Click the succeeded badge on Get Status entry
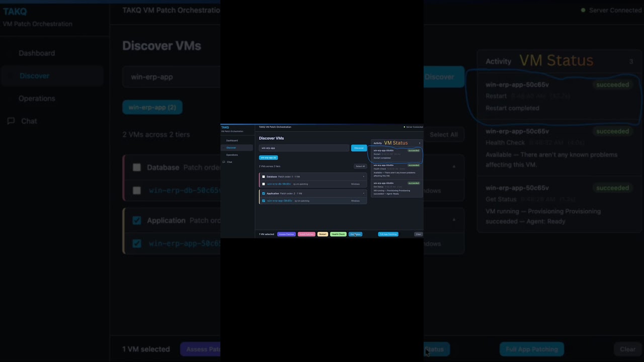 pos(414,183)
